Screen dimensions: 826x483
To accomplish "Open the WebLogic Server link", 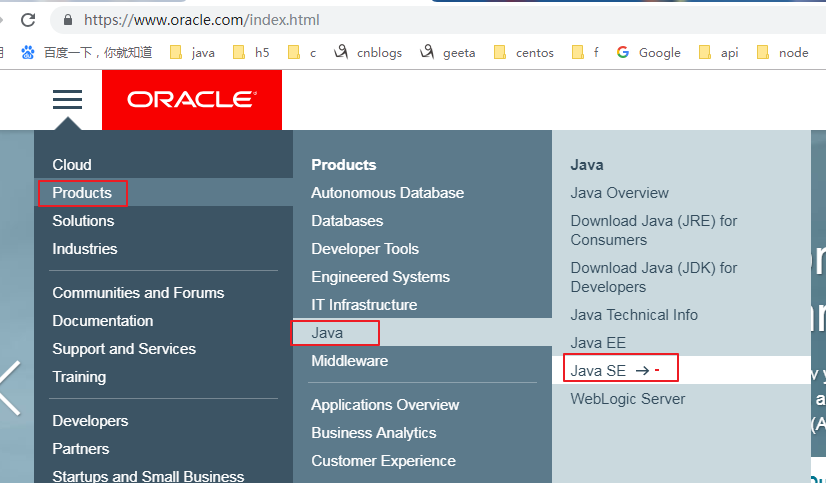I will (627, 399).
